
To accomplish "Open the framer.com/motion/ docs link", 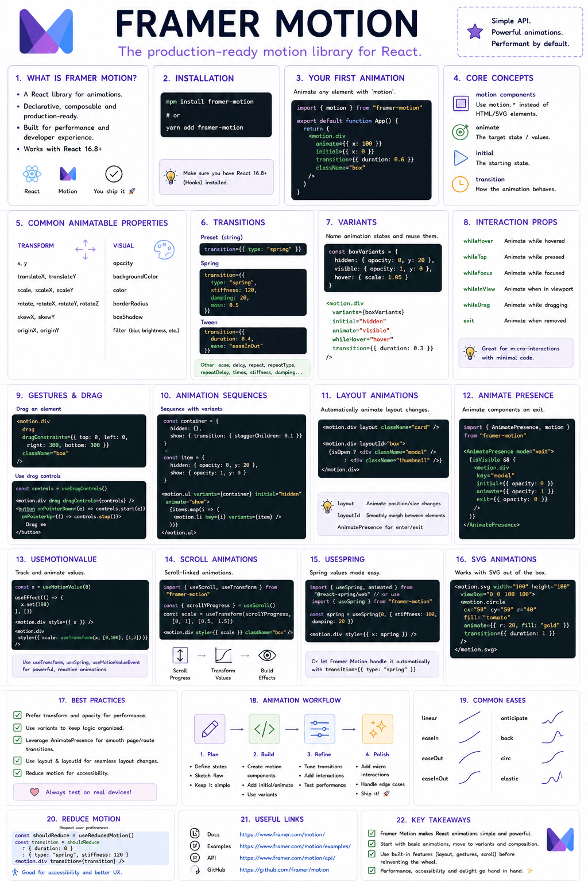I will (x=282, y=834).
